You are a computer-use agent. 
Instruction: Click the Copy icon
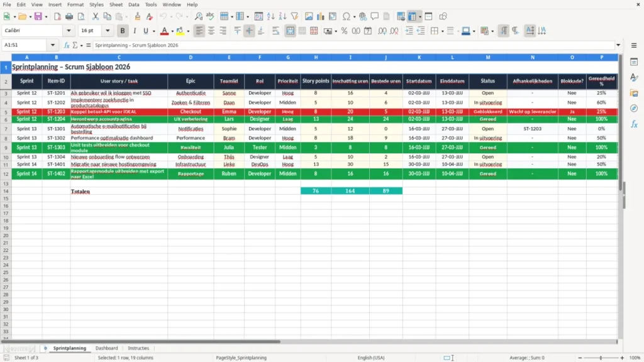coord(107,16)
